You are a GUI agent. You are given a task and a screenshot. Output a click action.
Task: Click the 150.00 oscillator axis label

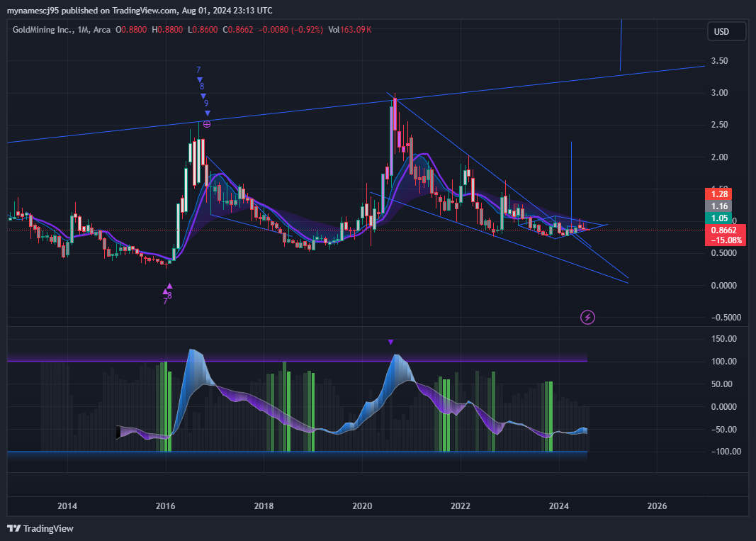[x=724, y=339]
